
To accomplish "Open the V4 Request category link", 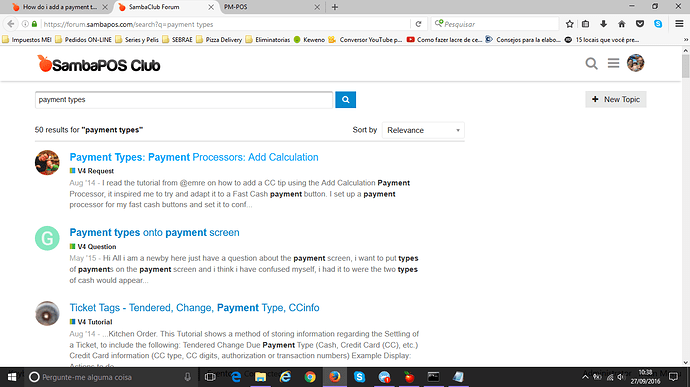I will 92,171.
